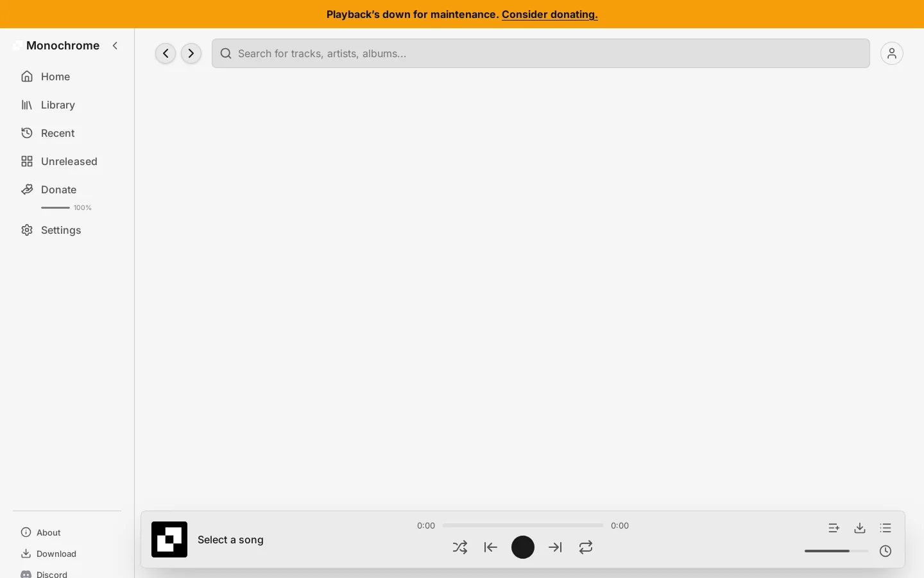Open the Library section
The image size is (924, 578).
click(x=67, y=105)
